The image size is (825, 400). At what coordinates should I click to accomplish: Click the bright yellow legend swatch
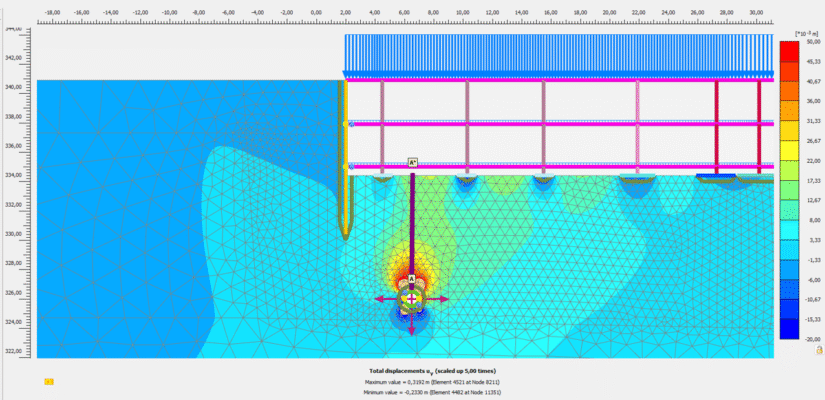(x=789, y=151)
